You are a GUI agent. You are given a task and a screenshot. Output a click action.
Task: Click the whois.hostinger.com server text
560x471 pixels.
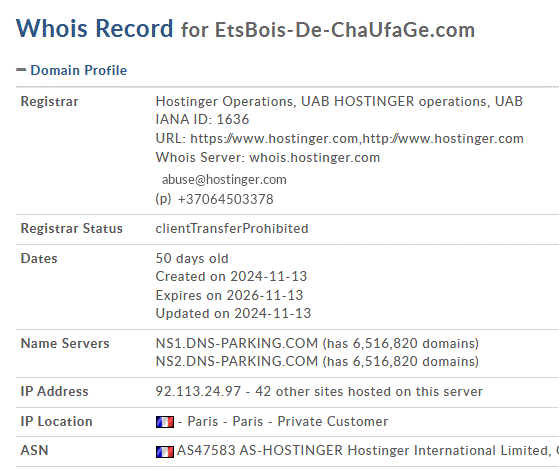314,157
